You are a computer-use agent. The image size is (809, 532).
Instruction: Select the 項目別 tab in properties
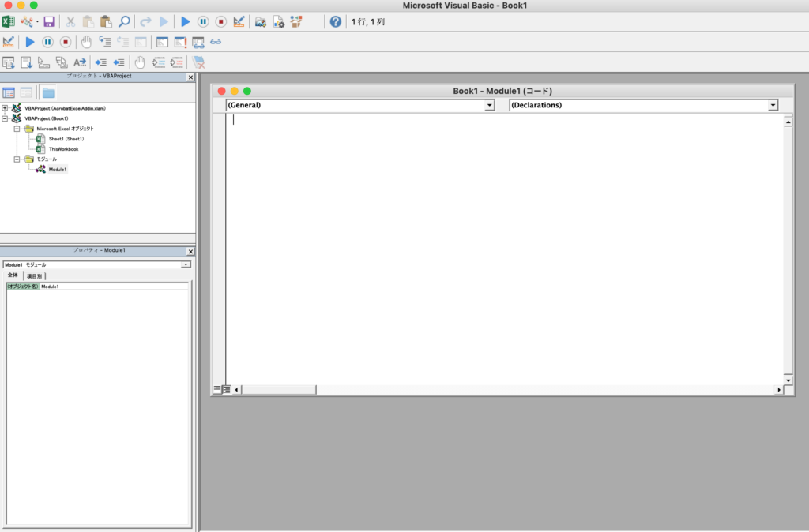34,276
